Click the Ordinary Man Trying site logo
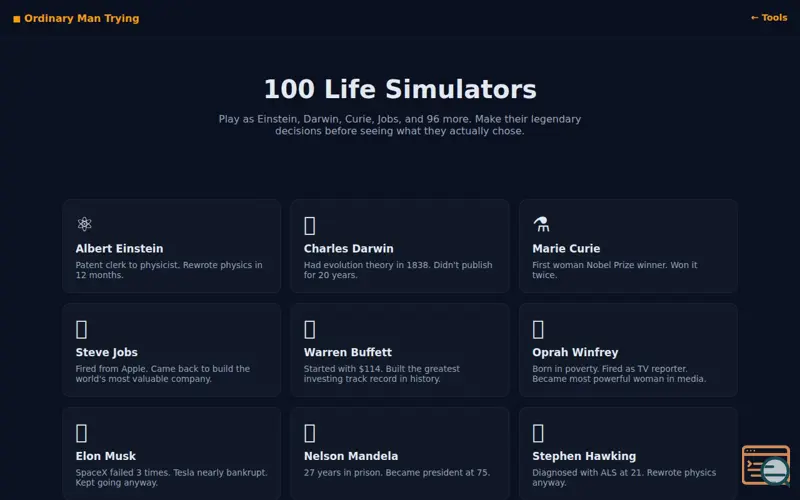The image size is (800, 500). tap(76, 18)
